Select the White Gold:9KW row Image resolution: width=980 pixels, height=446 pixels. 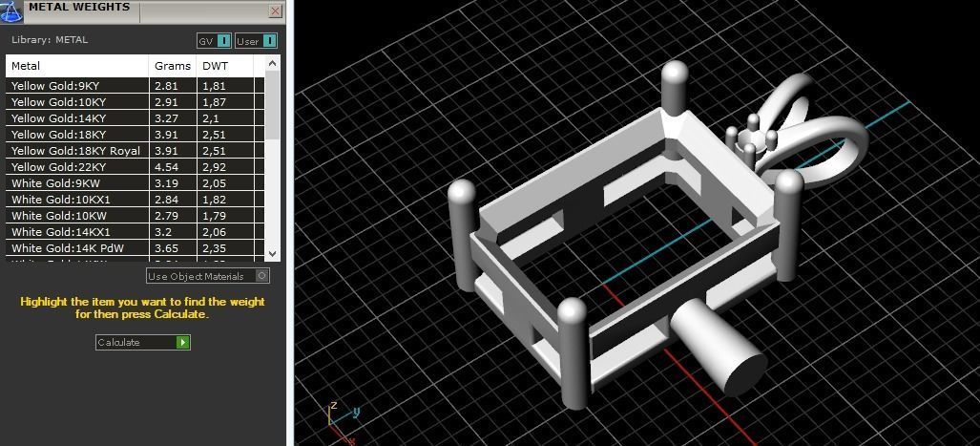click(135, 183)
